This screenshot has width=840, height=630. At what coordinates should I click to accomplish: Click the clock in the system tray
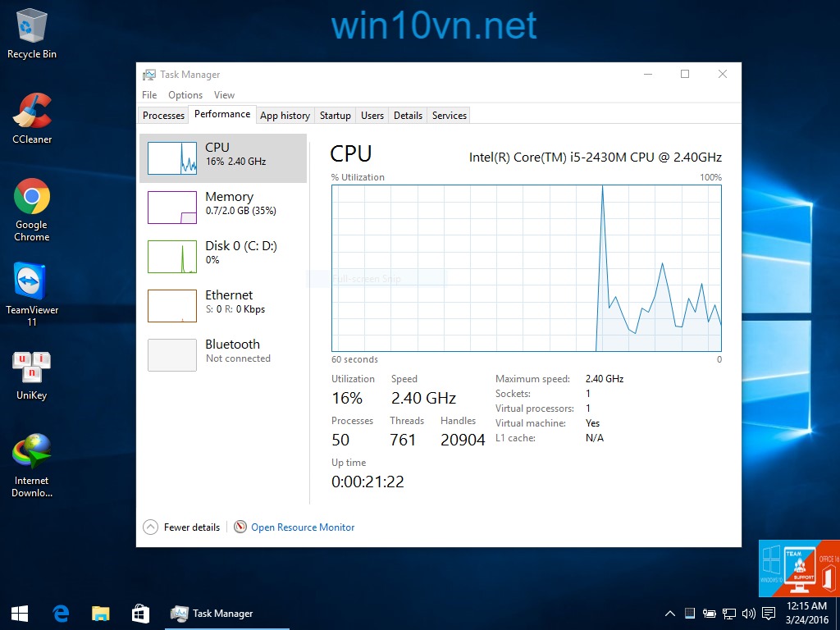[x=792, y=613]
